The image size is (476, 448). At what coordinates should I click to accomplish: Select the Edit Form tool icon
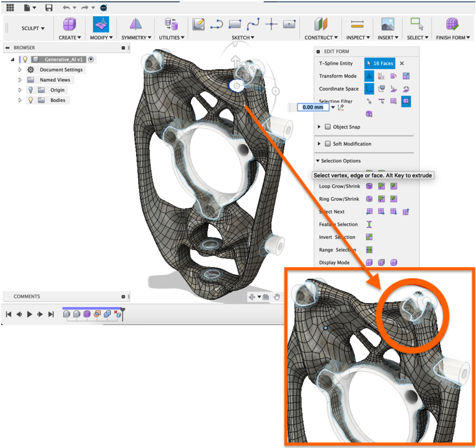coord(100,24)
